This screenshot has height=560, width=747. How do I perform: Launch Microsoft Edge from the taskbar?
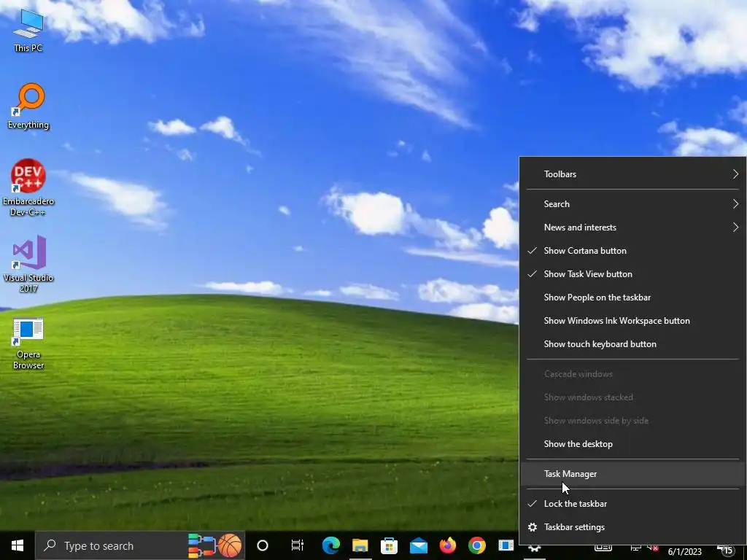pyautogui.click(x=330, y=545)
